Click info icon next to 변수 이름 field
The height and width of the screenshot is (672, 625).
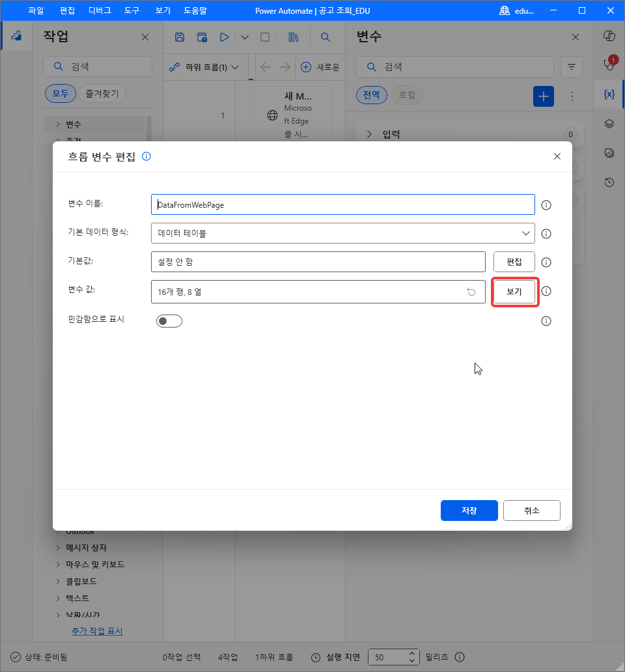tap(546, 205)
